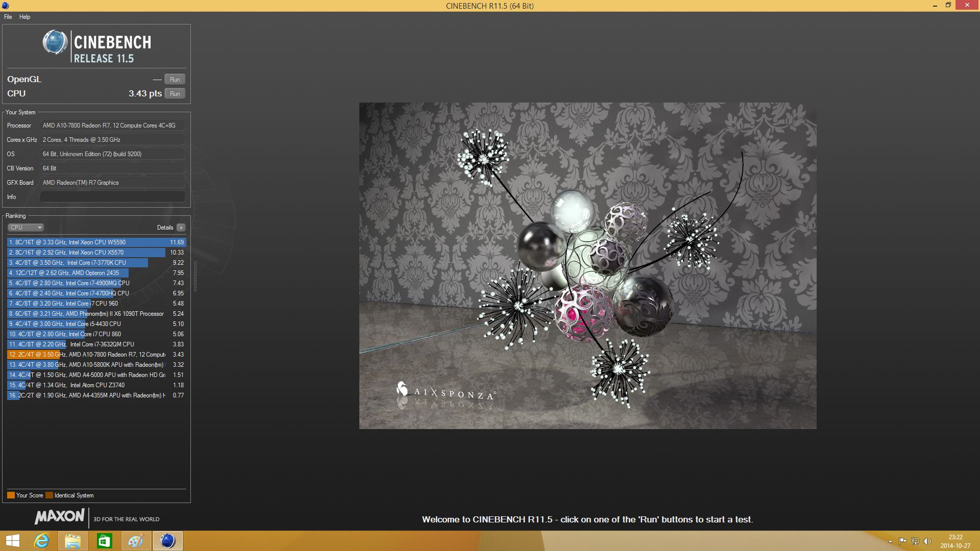Show hidden system tray icons arrow

click(x=890, y=541)
